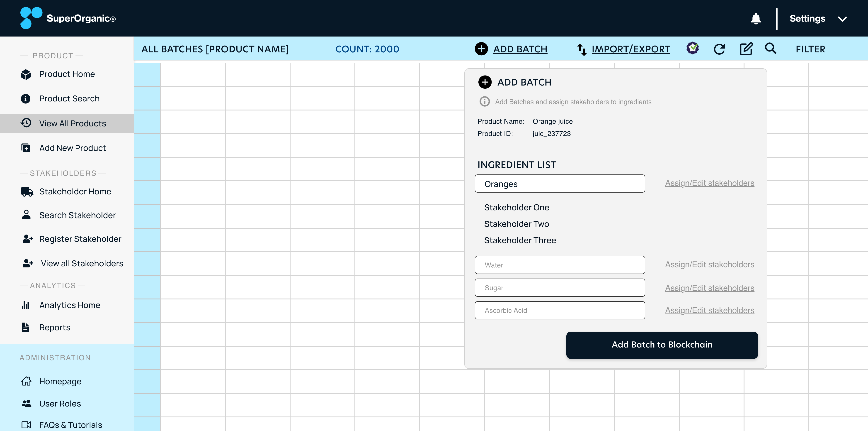This screenshot has height=431, width=868.
Task: Click the import/export arrows icon
Action: click(x=582, y=50)
